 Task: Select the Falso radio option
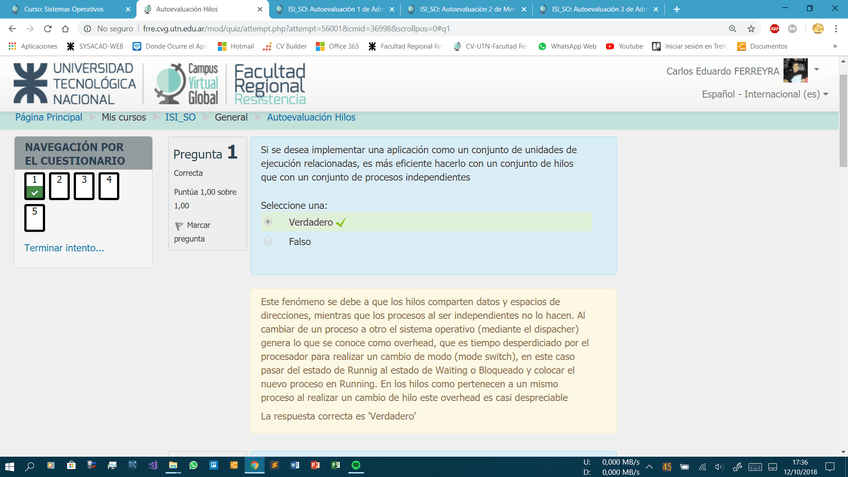coord(268,241)
